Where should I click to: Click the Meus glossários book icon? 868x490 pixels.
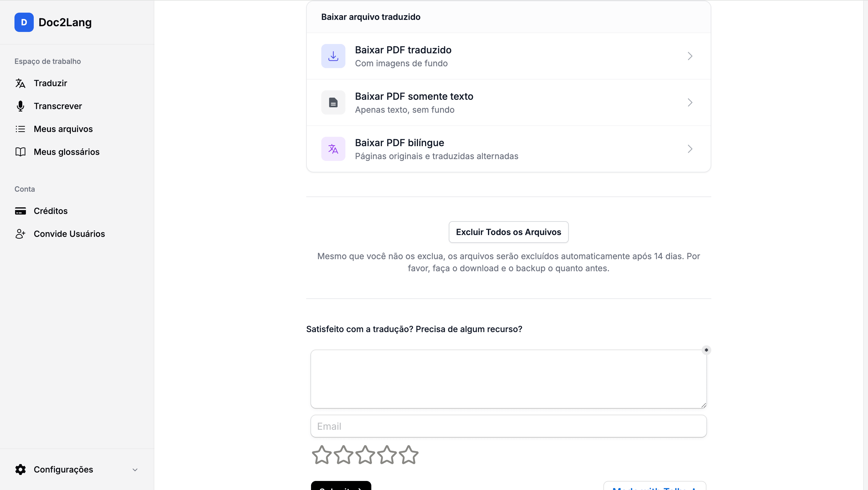(20, 152)
